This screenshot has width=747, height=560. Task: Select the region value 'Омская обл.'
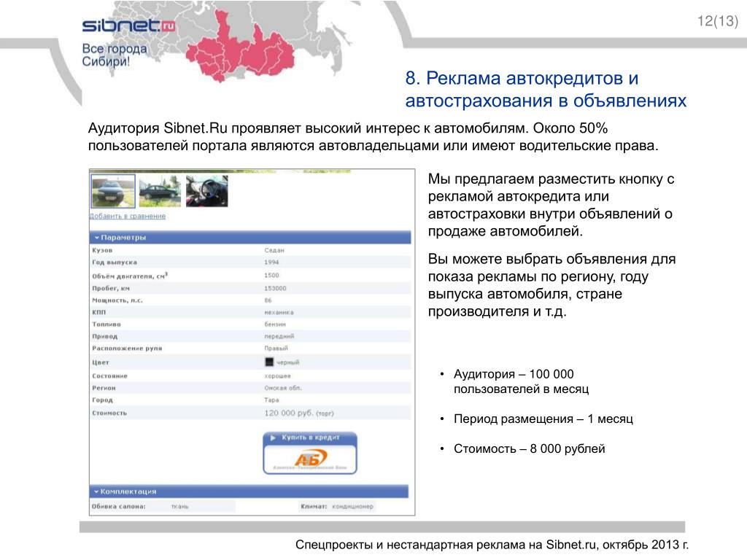pyautogui.click(x=283, y=388)
